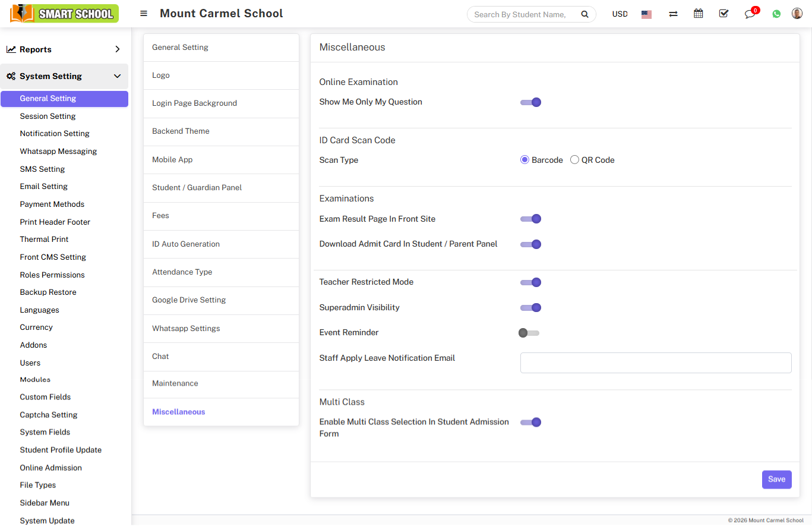Viewport: 812px width, 526px height.
Task: Toggle Show Me Only My Question
Action: click(x=530, y=102)
